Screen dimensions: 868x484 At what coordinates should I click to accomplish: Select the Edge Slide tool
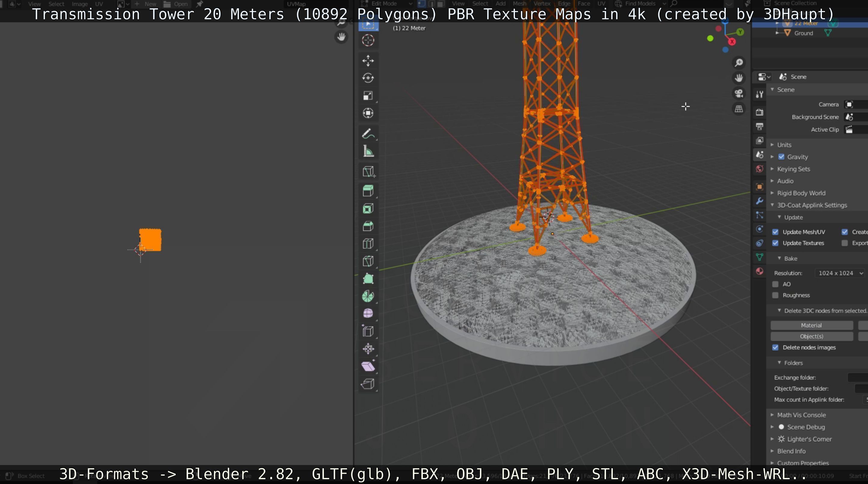click(x=368, y=331)
